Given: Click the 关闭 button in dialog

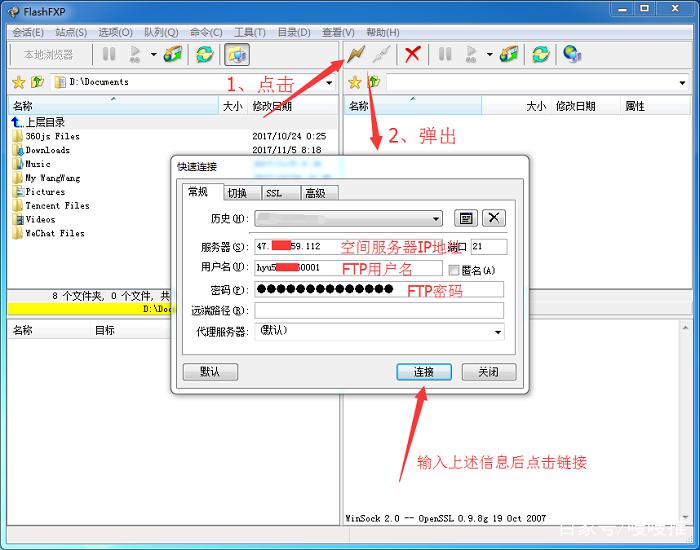Looking at the screenshot, I should (x=489, y=372).
